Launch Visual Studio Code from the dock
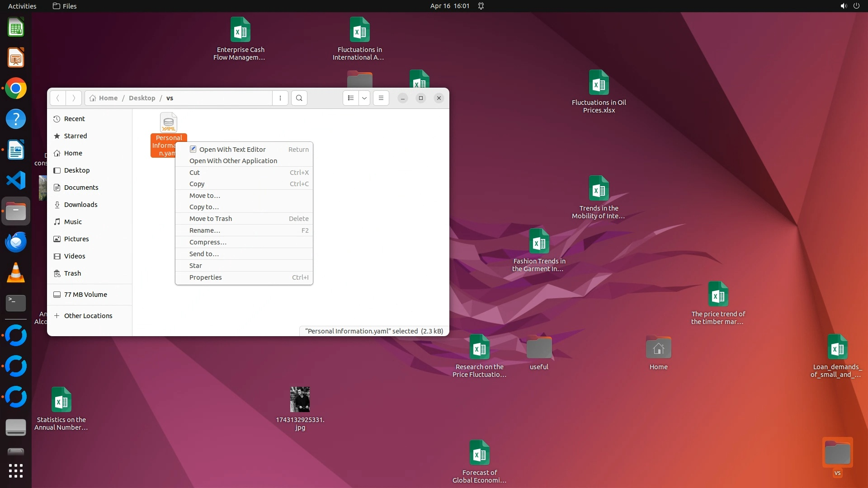868x488 pixels. point(16,181)
